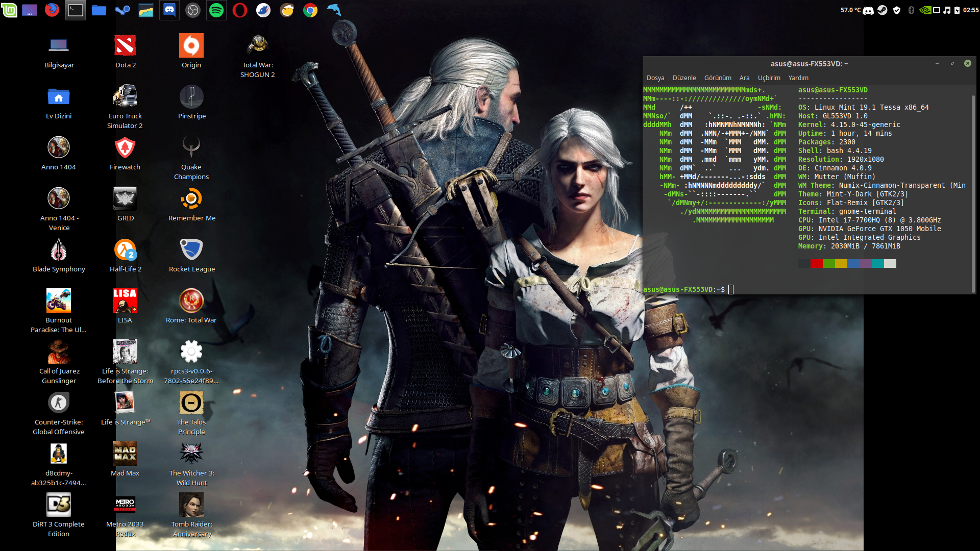The height and width of the screenshot is (551, 980).
Task: Open the Düzenle menu in the terminal
Action: tap(684, 78)
